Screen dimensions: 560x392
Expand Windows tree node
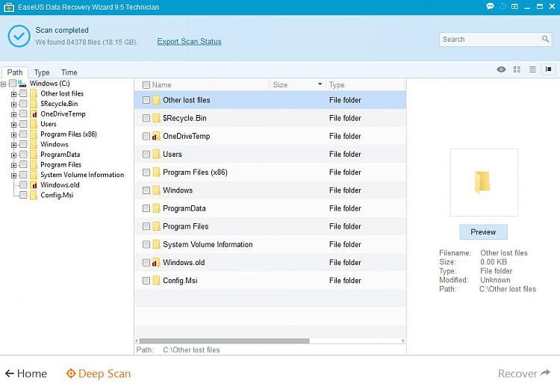(x=13, y=145)
